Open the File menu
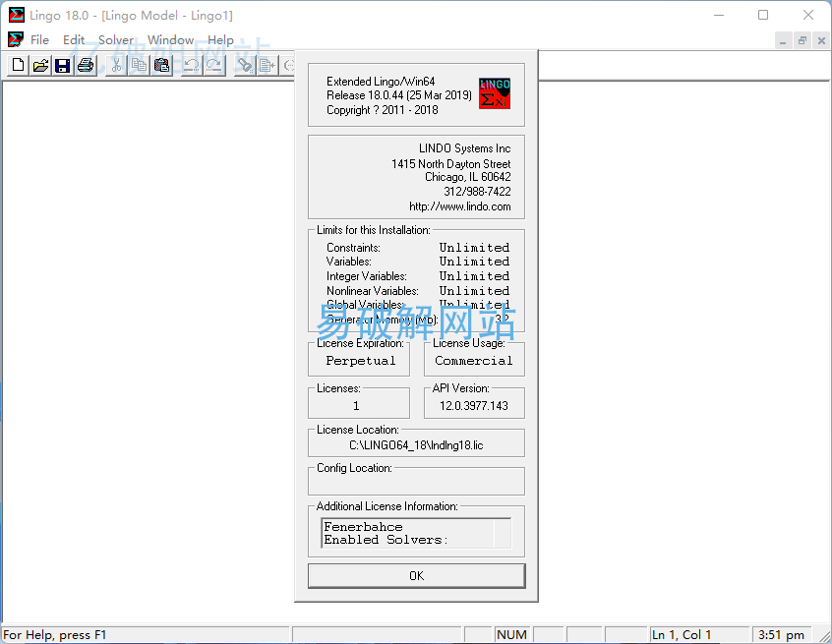 39,40
